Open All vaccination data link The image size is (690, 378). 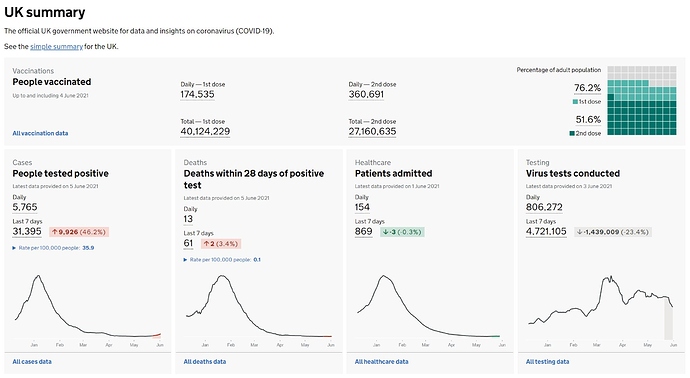coord(40,133)
